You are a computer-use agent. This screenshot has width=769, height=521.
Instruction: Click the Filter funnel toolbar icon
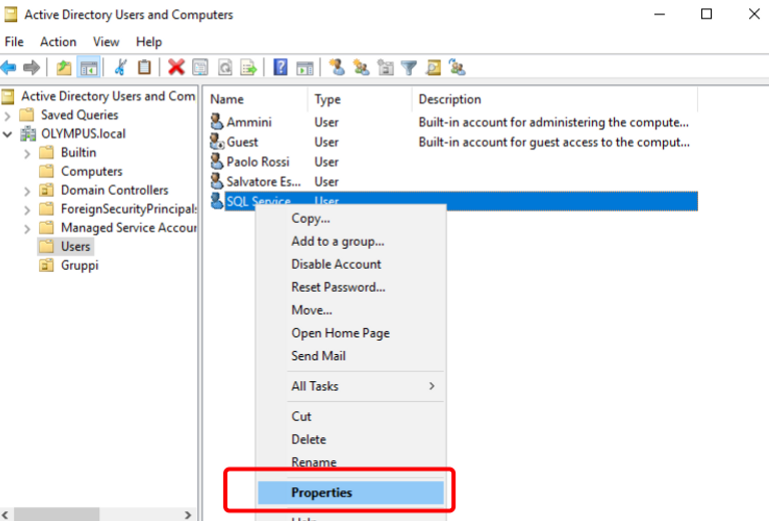pos(409,68)
